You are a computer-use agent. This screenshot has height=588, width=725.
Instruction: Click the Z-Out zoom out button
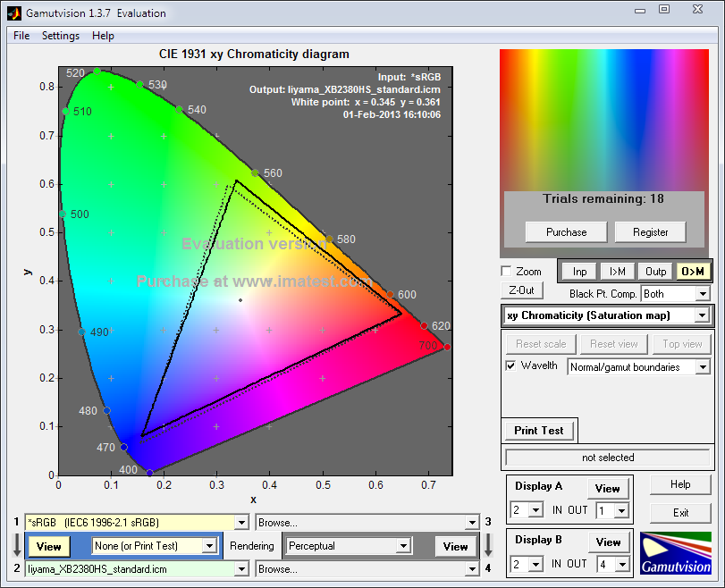coord(521,290)
